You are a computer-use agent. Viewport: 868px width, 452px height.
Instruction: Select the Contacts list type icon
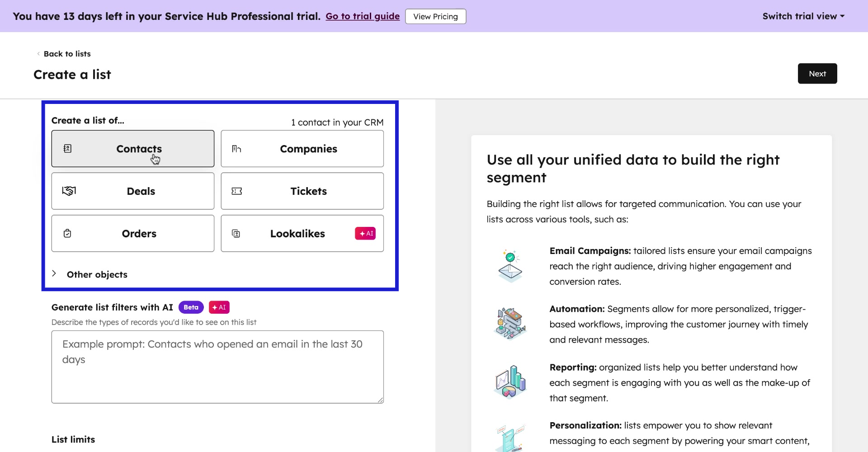[67, 148]
